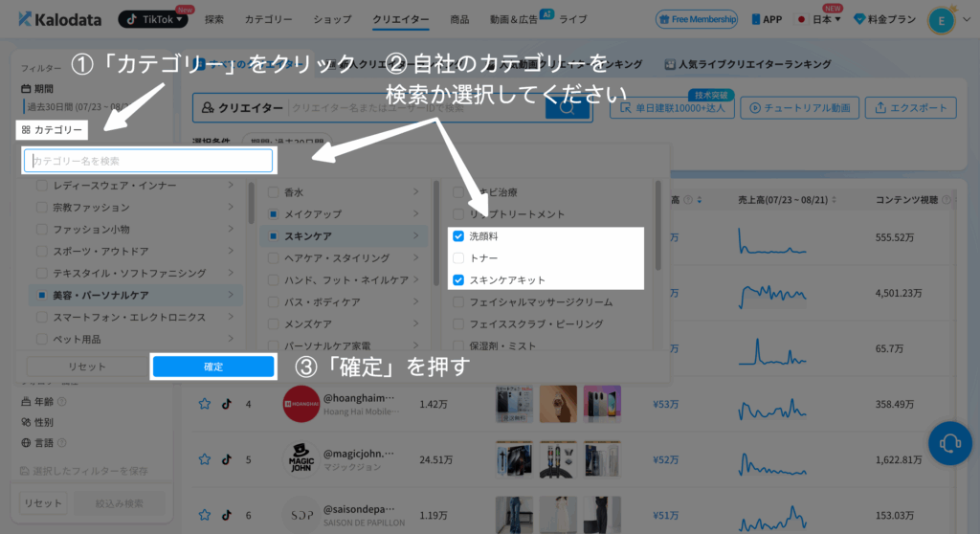Open the 動画＆広告 menu

513,19
